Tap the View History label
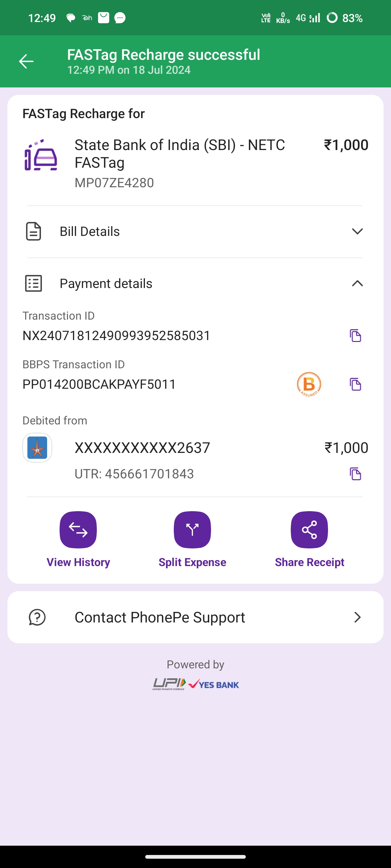 point(78,562)
